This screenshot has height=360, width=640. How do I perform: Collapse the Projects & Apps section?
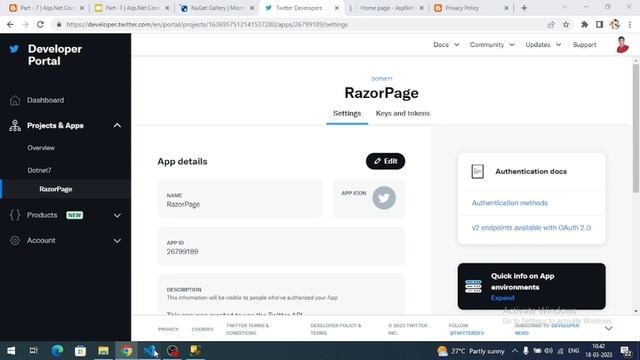(x=117, y=125)
